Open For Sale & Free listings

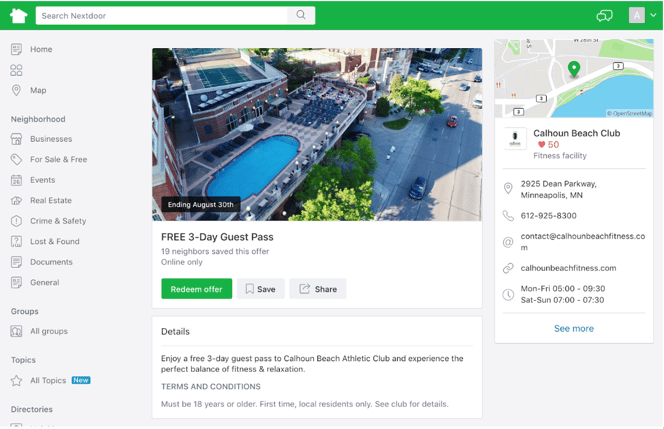[x=58, y=159]
